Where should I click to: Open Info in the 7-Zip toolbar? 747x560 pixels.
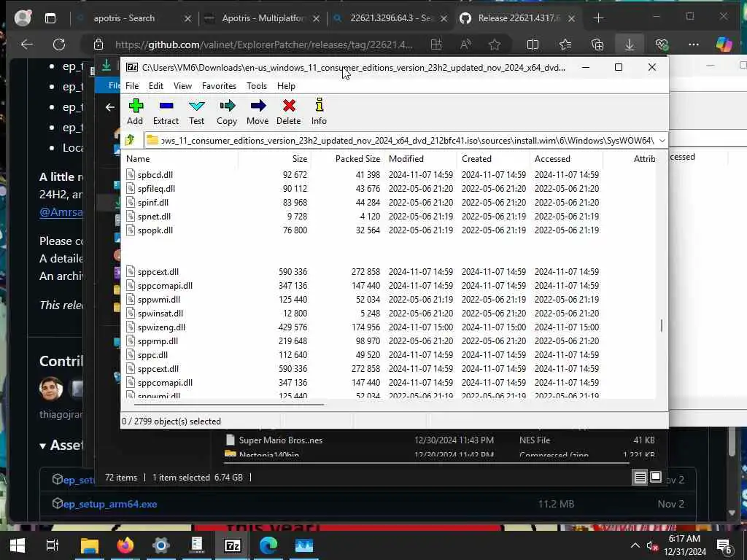pyautogui.click(x=319, y=112)
